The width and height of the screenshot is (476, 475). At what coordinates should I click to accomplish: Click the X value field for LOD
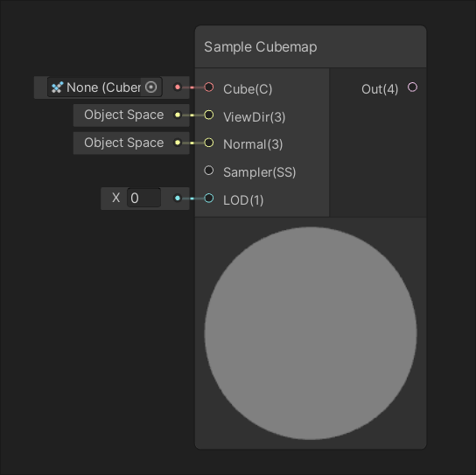pyautogui.click(x=143, y=198)
